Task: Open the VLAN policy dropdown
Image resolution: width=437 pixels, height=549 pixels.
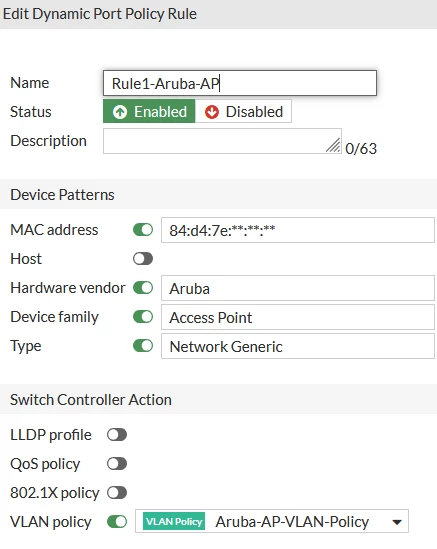Action: point(272,521)
